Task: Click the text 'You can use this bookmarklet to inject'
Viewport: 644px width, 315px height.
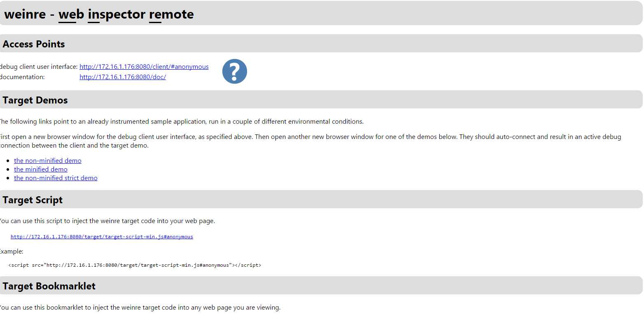Action: tap(54, 307)
